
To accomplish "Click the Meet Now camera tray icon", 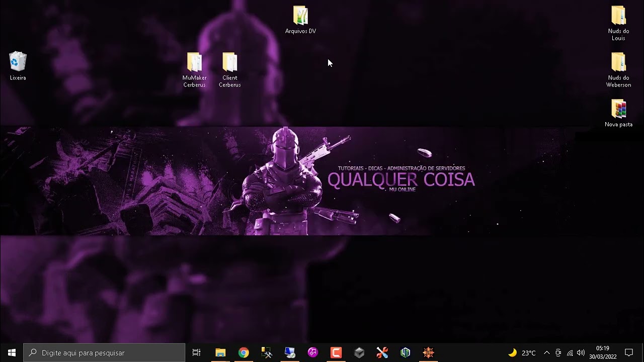I will coord(558,353).
